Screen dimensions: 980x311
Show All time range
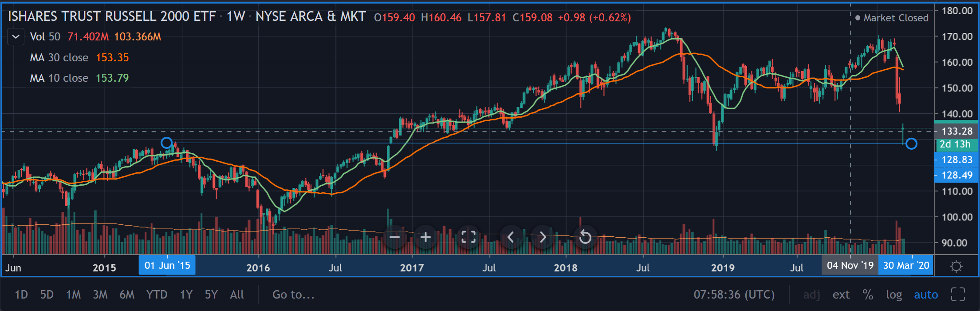click(x=237, y=295)
